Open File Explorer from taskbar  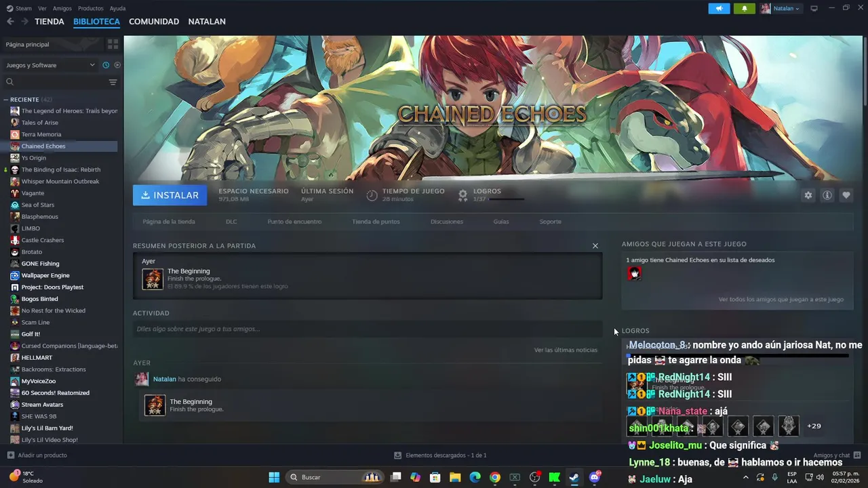coord(455,477)
